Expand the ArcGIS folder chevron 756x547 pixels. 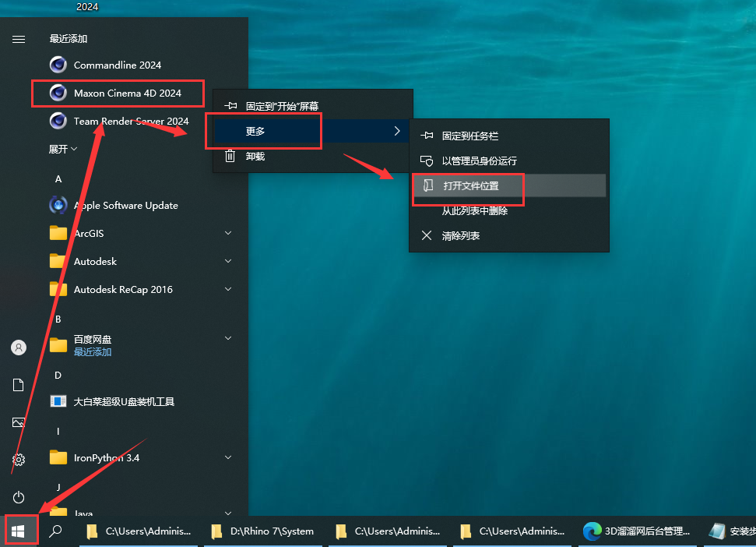[x=228, y=233]
